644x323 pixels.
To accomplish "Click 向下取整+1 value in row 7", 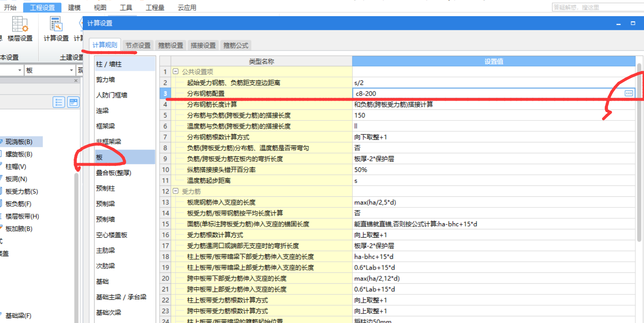I will pos(371,137).
